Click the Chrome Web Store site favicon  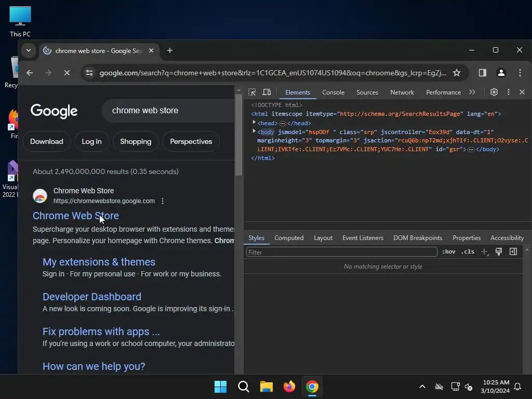39,196
